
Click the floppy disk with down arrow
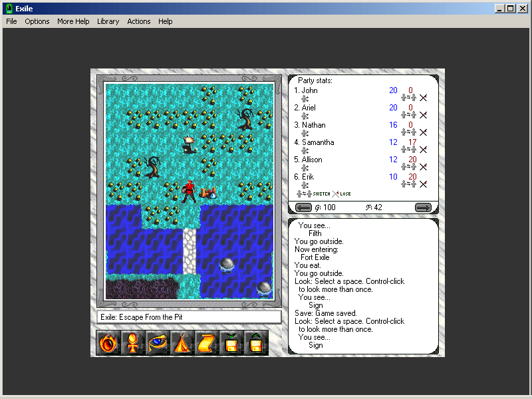coord(231,342)
